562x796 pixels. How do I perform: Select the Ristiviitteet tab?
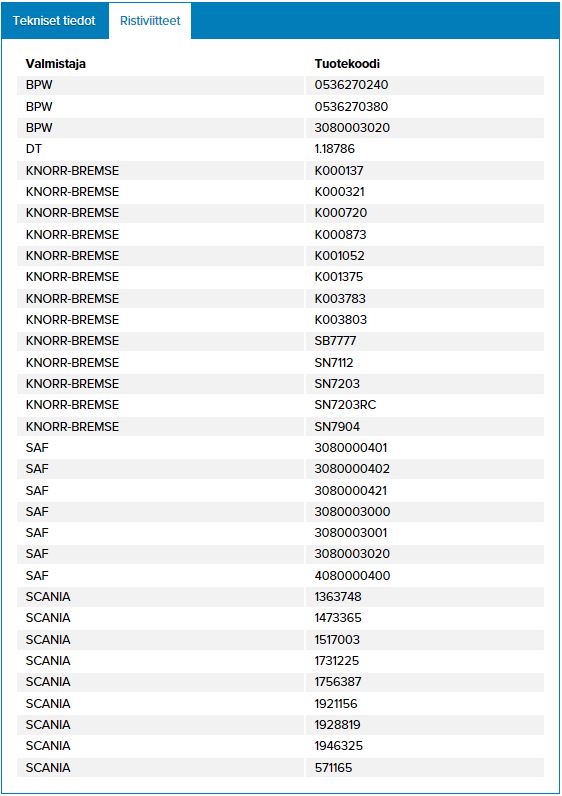pyautogui.click(x=150, y=21)
